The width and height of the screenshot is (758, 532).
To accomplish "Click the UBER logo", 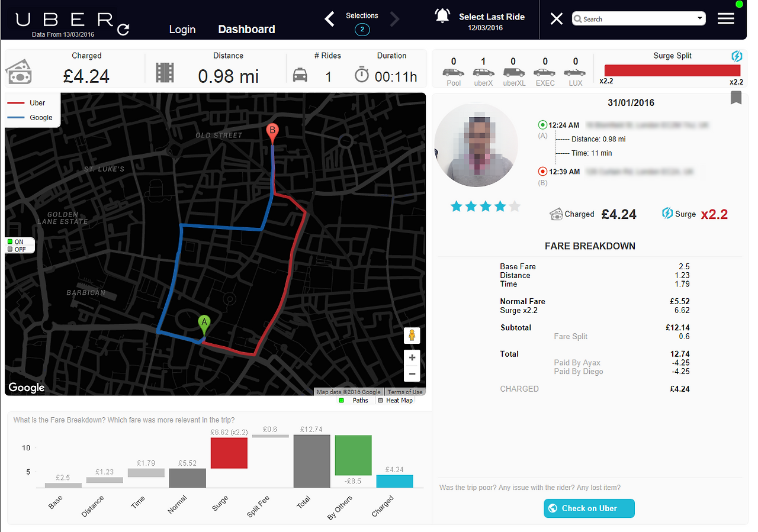I will (65, 20).
